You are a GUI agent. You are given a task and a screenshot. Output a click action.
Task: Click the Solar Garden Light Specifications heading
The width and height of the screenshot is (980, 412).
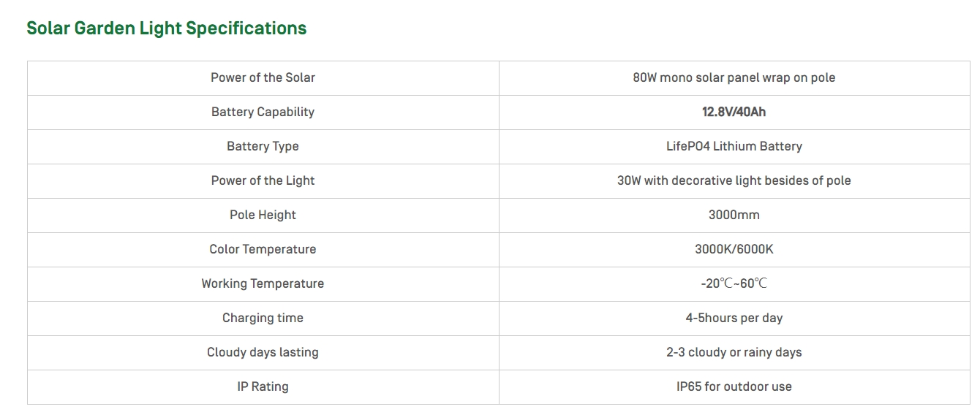point(166,28)
